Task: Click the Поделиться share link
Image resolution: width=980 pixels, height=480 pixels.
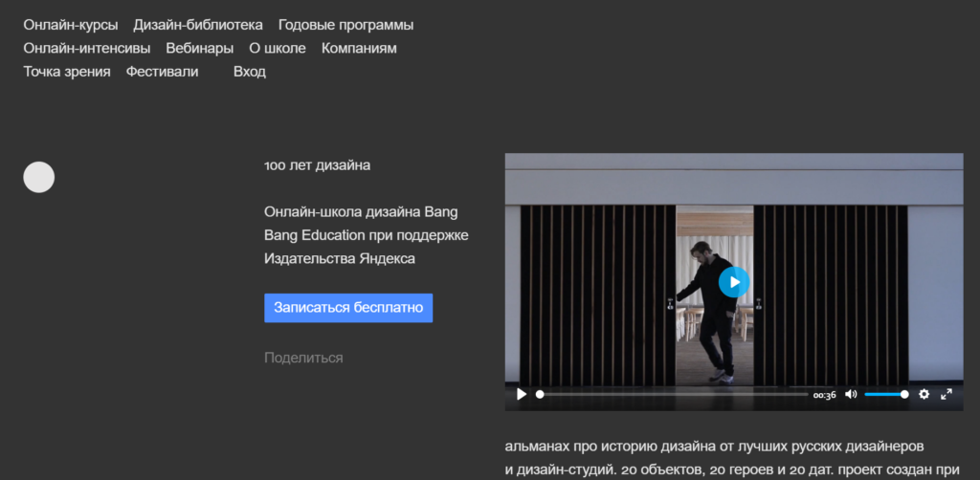Action: [303, 358]
